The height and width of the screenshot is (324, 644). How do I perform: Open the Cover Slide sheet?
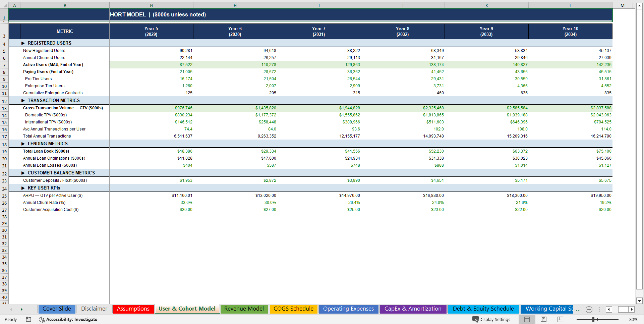(x=57, y=309)
